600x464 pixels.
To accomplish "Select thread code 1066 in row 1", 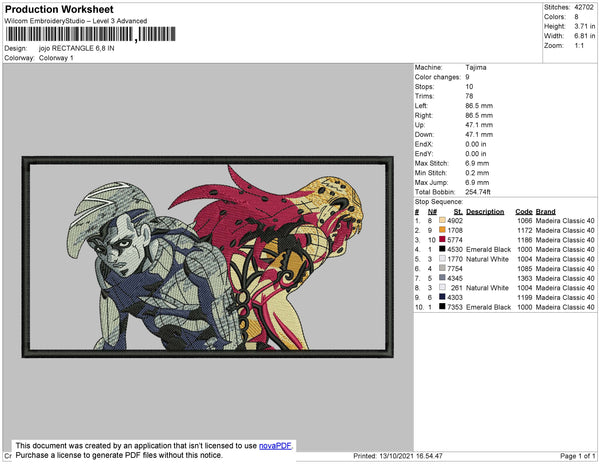I will [x=524, y=221].
